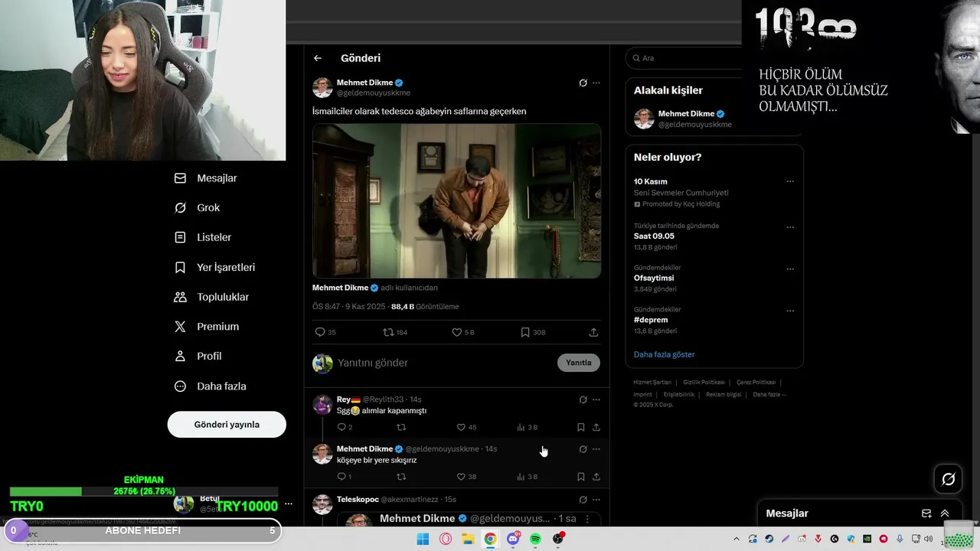Screen dimensions: 980x551
Task: Open File Explorer from taskbar
Action: click(468, 539)
